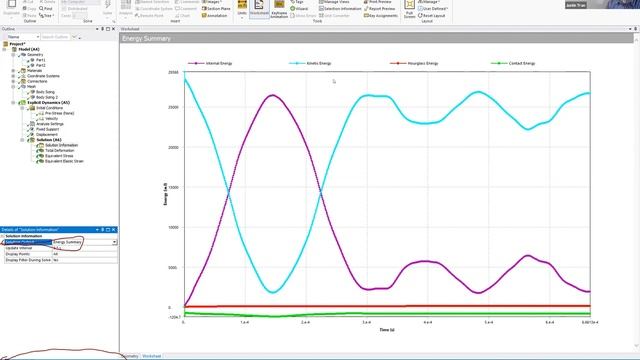The width and height of the screenshot is (640, 360).
Task: Click Report Preview in the ribbon
Action: coord(379,9)
